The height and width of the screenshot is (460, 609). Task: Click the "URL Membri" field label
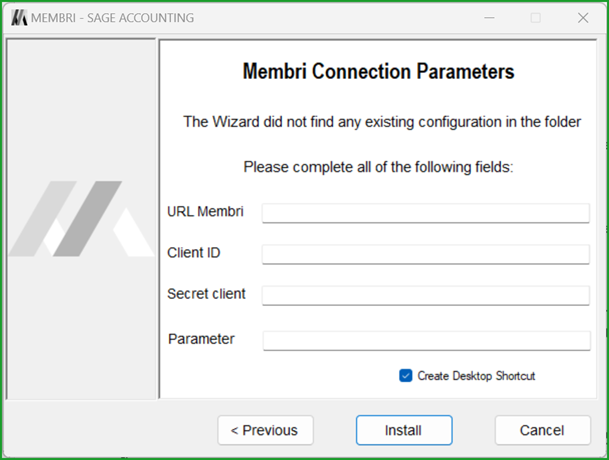(x=206, y=211)
